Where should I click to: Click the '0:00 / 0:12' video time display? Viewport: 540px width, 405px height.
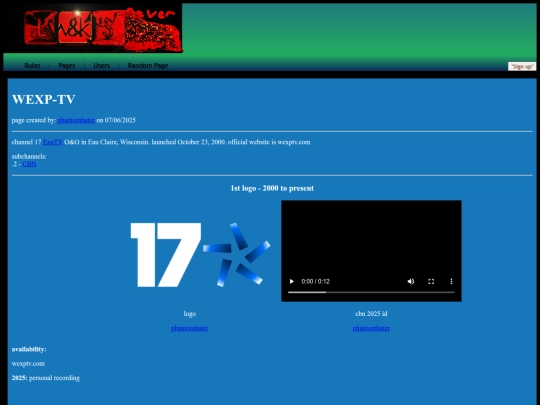tap(315, 281)
